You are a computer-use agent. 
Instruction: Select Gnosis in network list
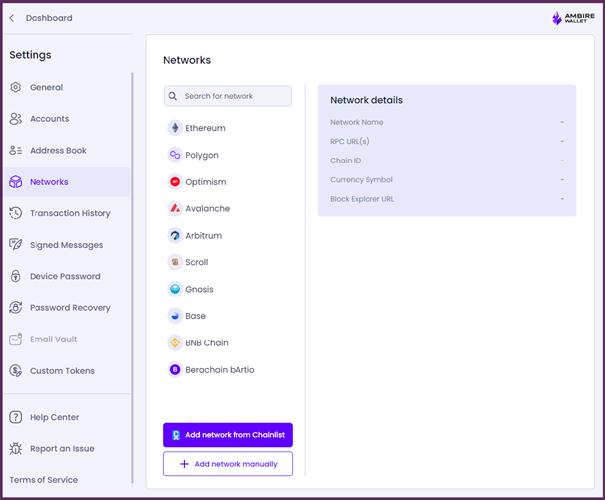click(228, 289)
